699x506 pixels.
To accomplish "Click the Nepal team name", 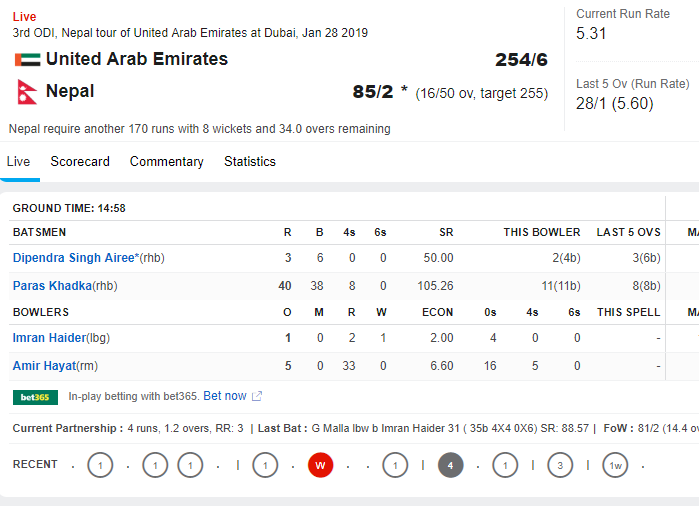I will click(x=70, y=92).
